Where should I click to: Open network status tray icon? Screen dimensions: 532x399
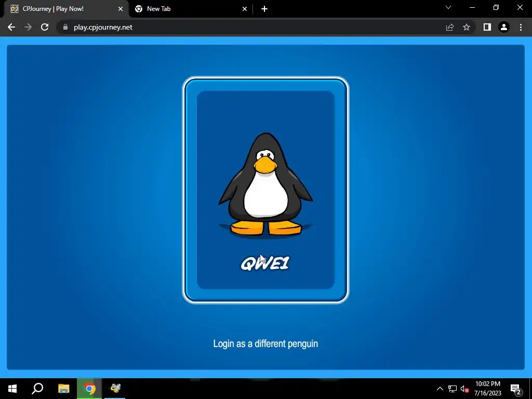pyautogui.click(x=453, y=389)
